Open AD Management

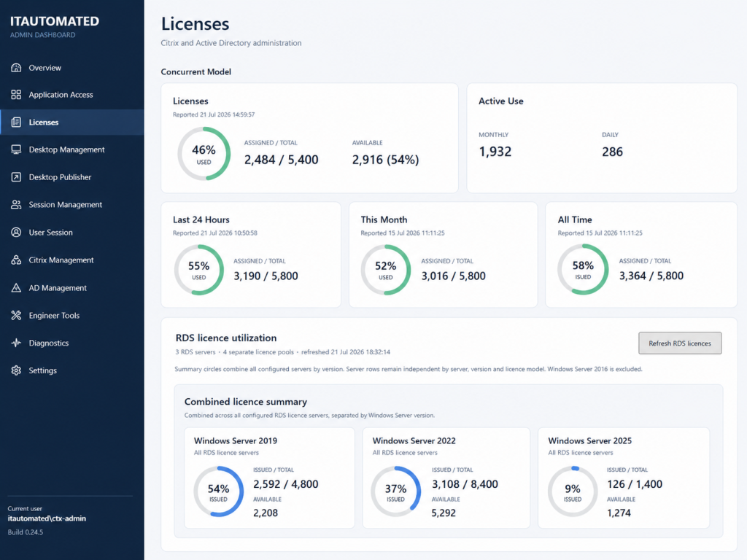pyautogui.click(x=72, y=288)
